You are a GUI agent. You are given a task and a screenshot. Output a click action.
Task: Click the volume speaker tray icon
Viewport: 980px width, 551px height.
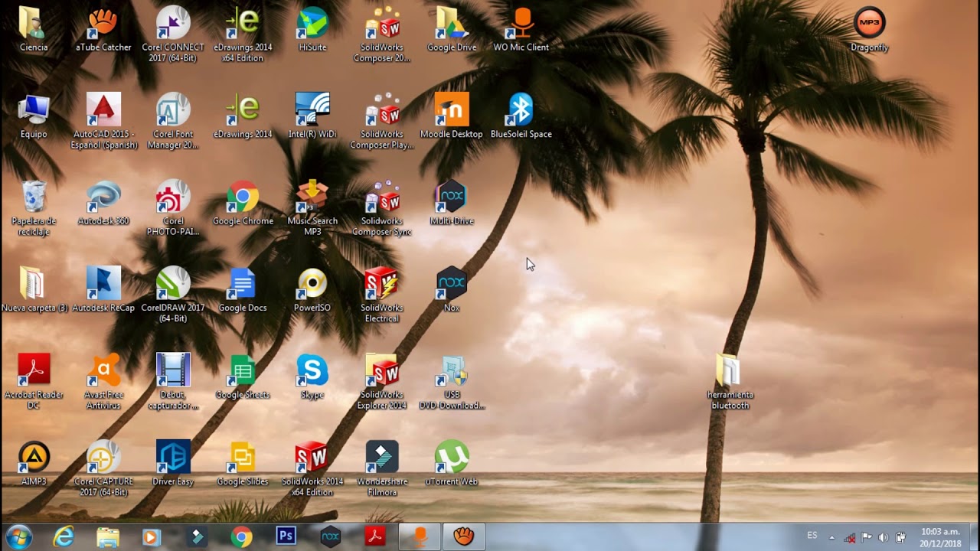tap(884, 537)
